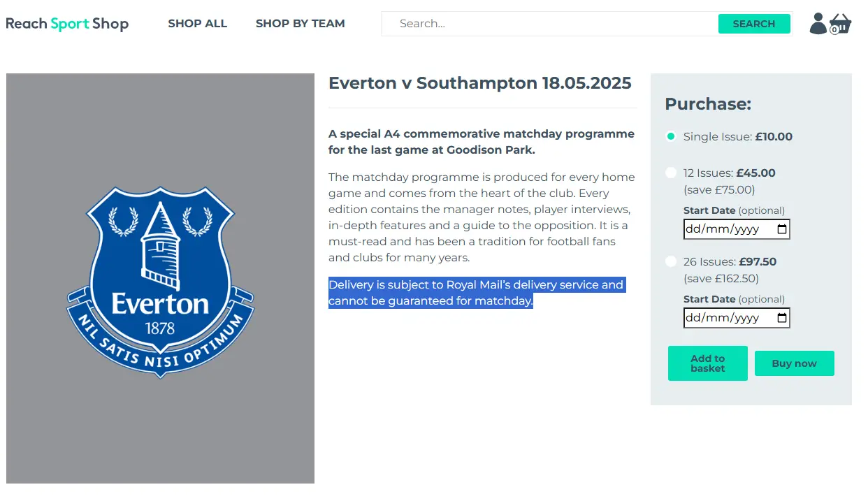Click the Purchase panel heading

pos(707,104)
